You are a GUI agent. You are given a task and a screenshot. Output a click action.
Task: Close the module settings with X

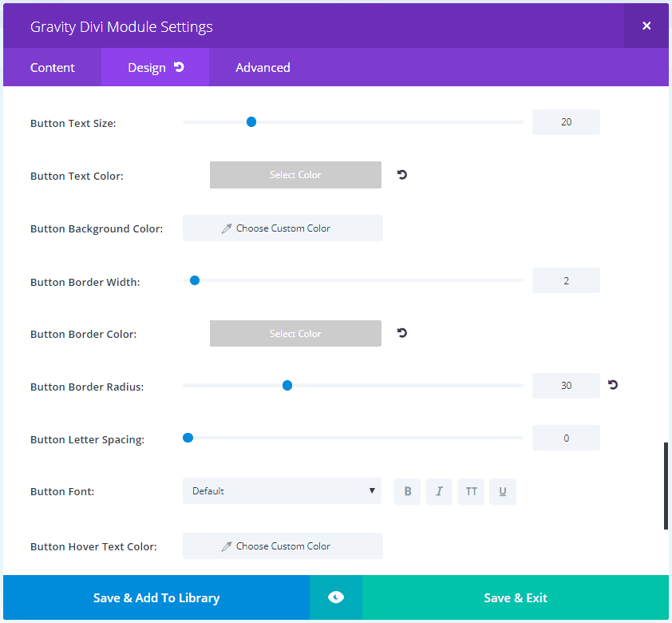pos(646,26)
